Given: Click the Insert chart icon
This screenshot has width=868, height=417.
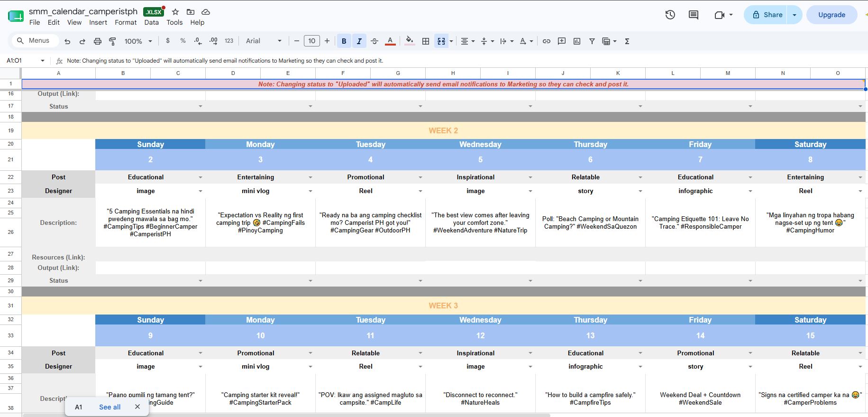Looking at the screenshot, I should click(577, 41).
